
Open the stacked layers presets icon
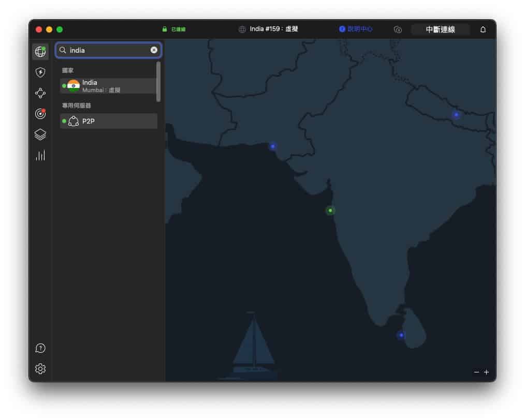tap(40, 134)
